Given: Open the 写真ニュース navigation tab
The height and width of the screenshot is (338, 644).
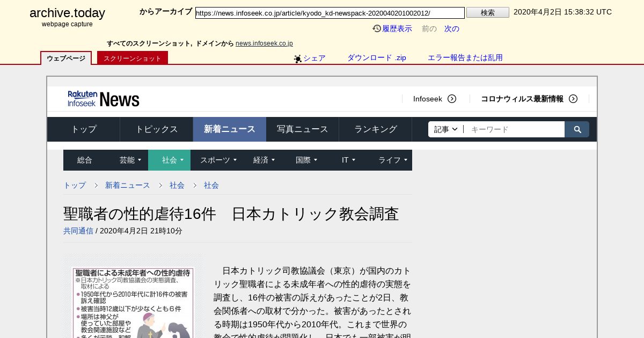Looking at the screenshot, I should click(x=303, y=129).
